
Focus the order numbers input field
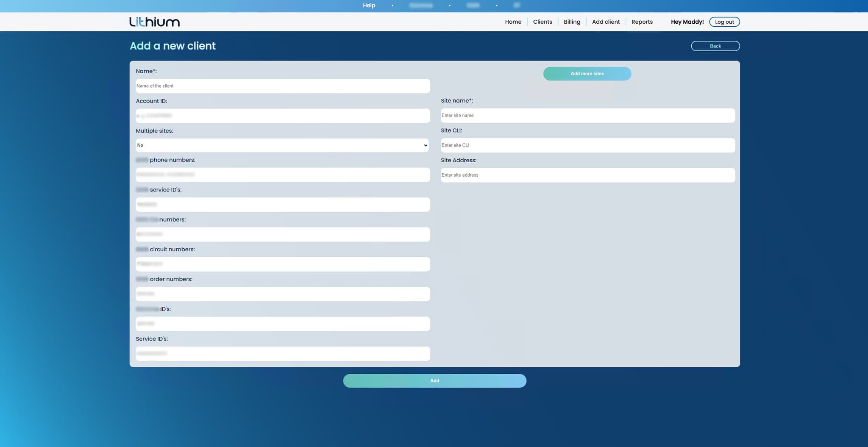(283, 294)
